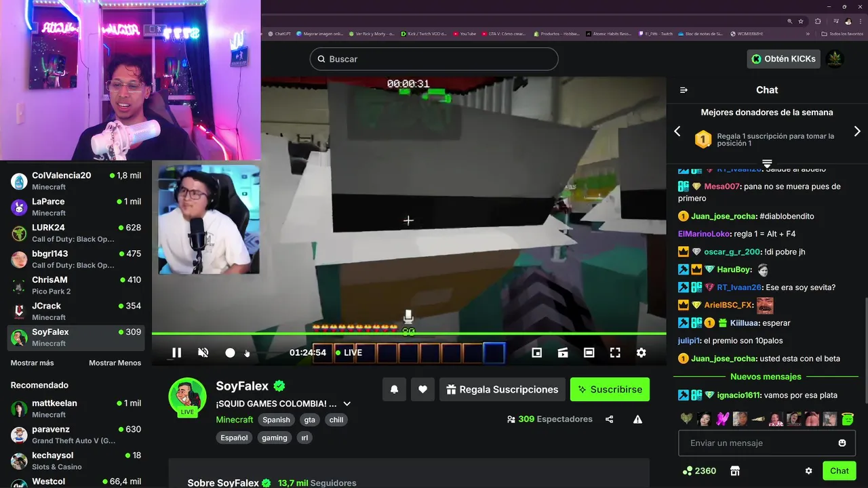Open Todos los favoritos folder

[x=842, y=33]
